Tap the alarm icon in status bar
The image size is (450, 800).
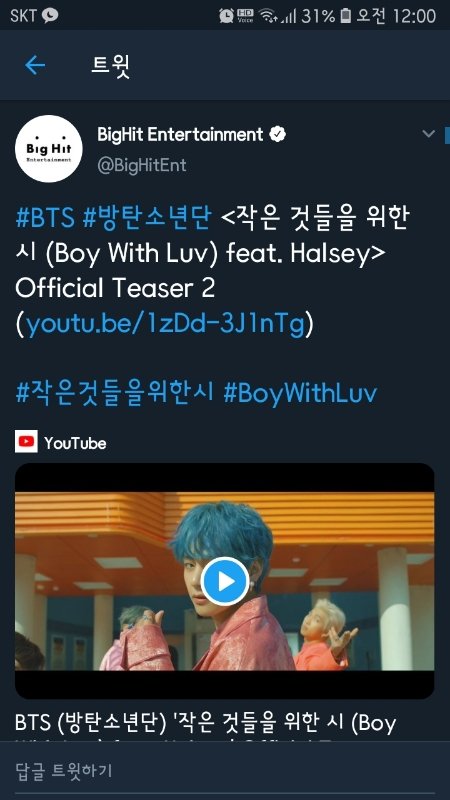pos(226,16)
